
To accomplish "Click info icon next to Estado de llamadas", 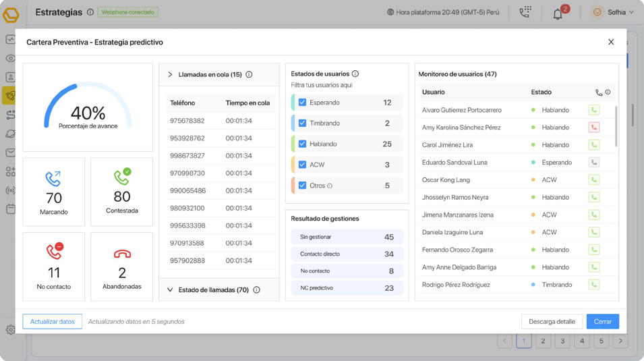I will pos(256,290).
